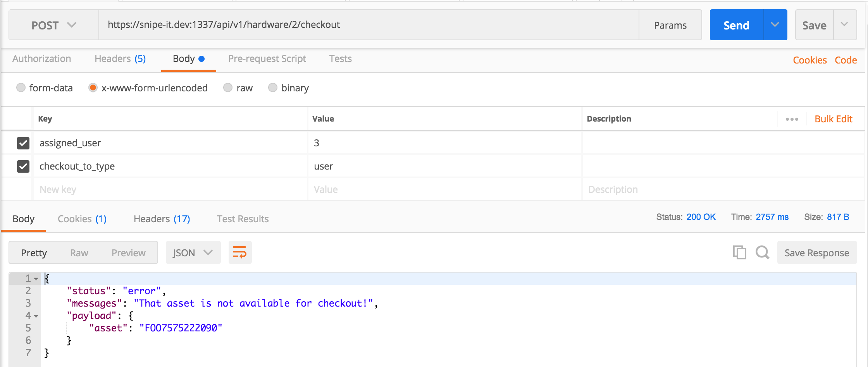Viewport: 868px width, 367px height.
Task: Copy the response body
Action: pyautogui.click(x=739, y=252)
